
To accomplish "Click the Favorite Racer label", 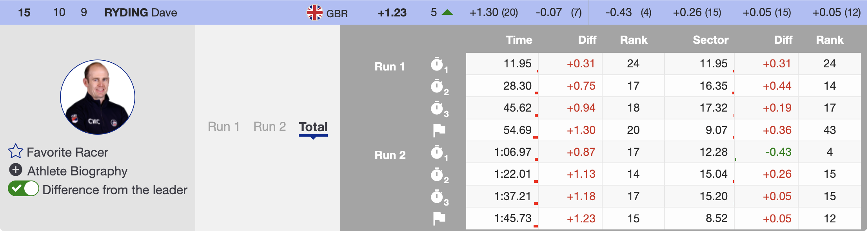I will point(67,152).
